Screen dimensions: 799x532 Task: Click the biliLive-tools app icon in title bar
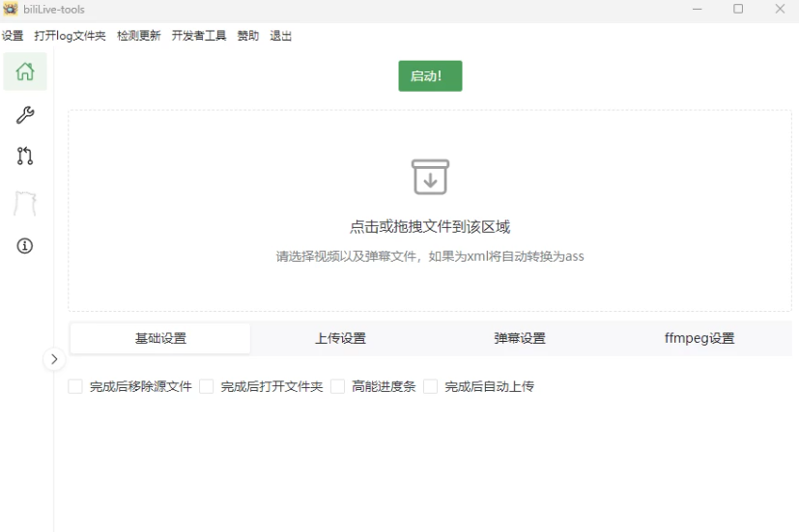11,9
